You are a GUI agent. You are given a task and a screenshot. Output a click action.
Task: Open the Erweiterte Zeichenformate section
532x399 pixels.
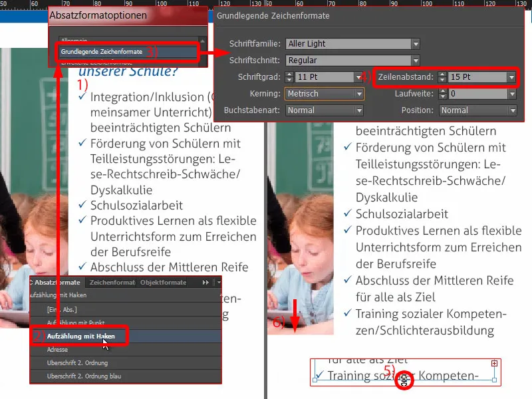[x=116, y=63]
